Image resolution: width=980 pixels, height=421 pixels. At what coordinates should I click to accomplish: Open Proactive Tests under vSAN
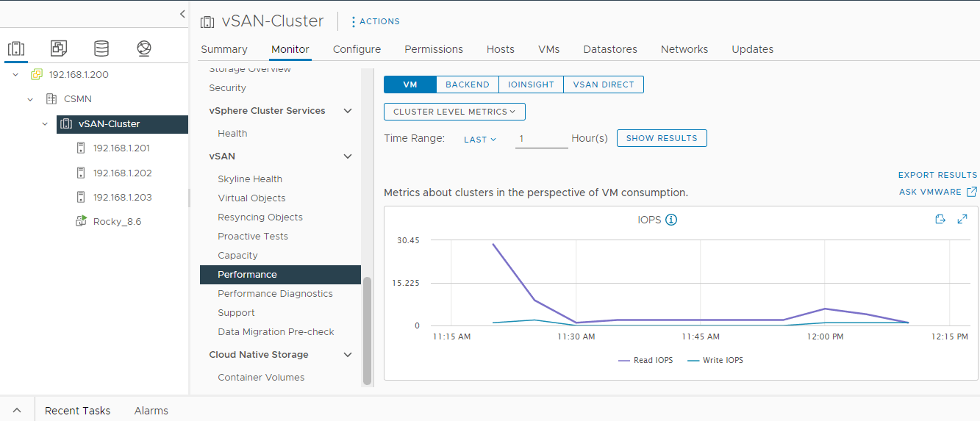pyautogui.click(x=253, y=237)
